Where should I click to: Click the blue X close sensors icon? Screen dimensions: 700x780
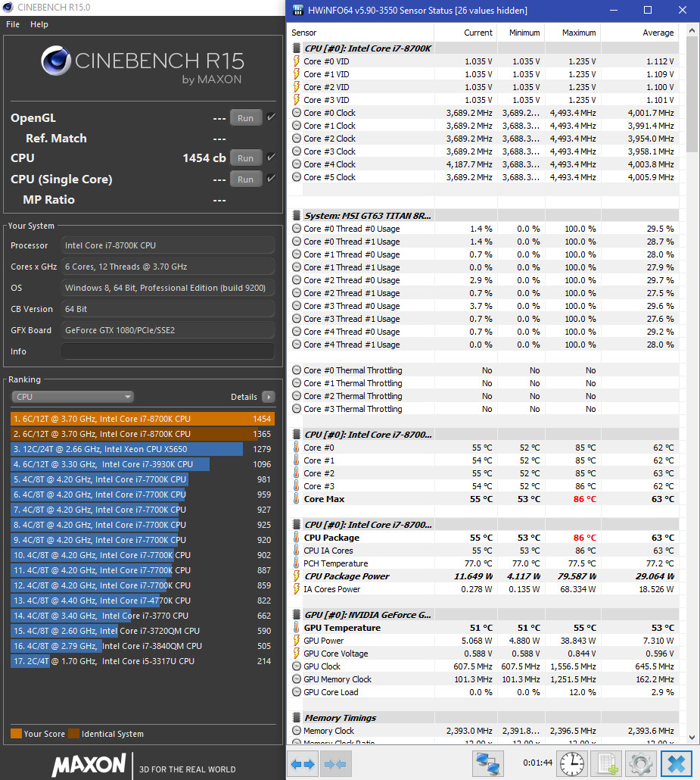tap(677, 763)
